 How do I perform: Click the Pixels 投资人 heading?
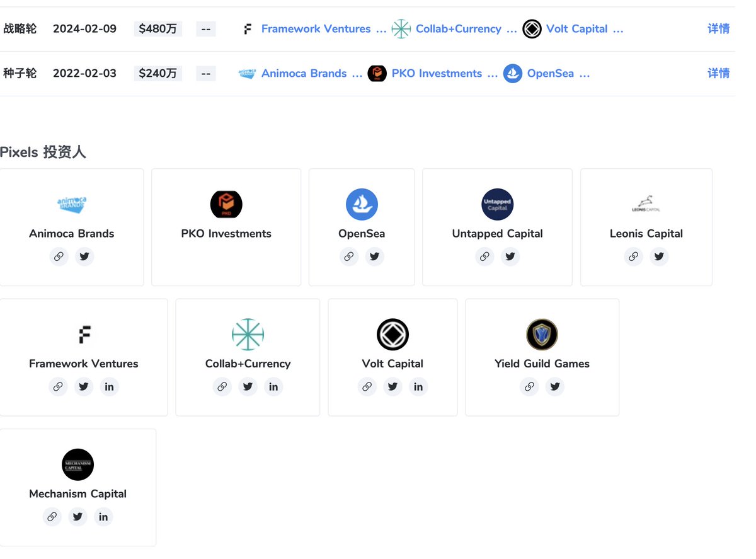[x=43, y=152]
